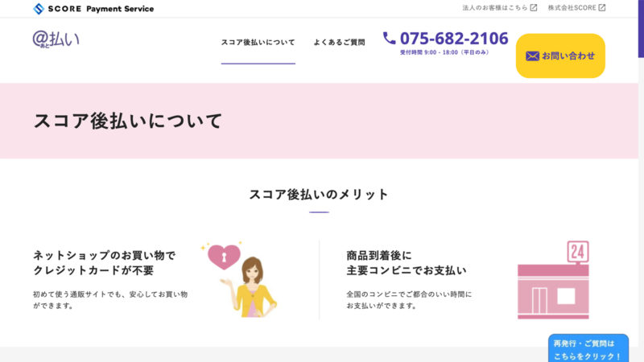Click the スコア後払いについて page heading
644x362 pixels.
point(128,121)
